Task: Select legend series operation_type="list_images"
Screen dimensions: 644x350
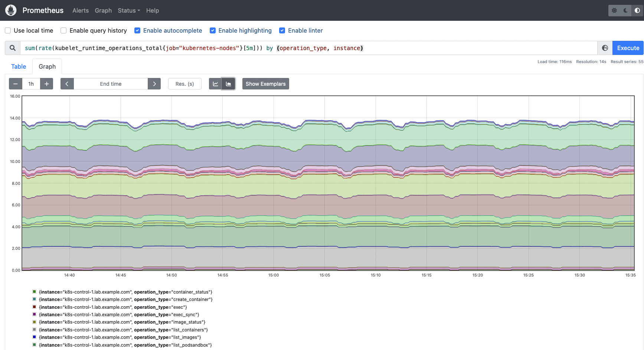Action: click(x=120, y=337)
